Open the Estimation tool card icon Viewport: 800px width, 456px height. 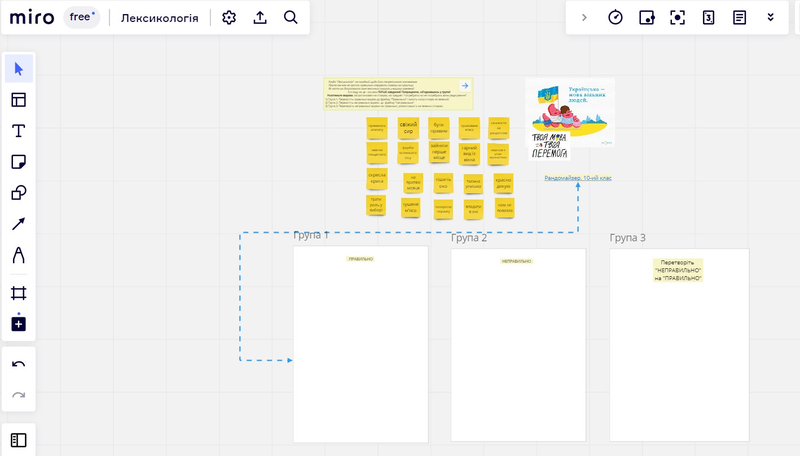[708, 17]
